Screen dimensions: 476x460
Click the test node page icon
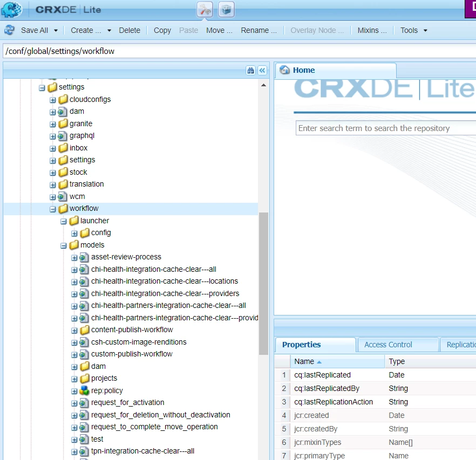(x=84, y=439)
